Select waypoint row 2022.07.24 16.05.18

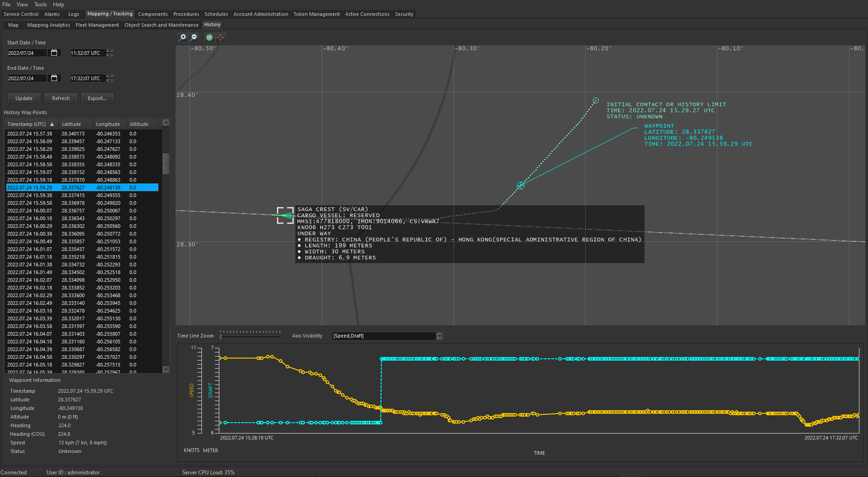[82, 365]
